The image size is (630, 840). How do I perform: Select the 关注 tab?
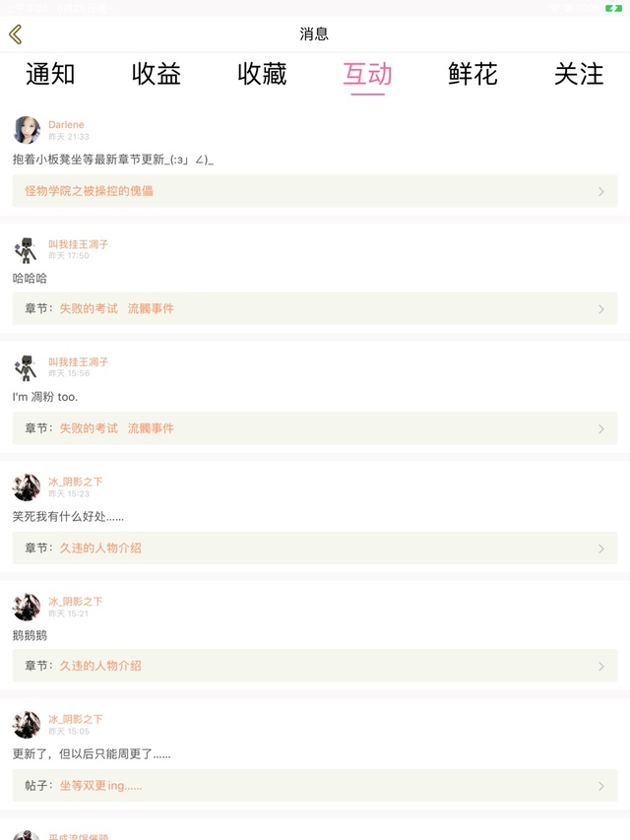coord(579,74)
